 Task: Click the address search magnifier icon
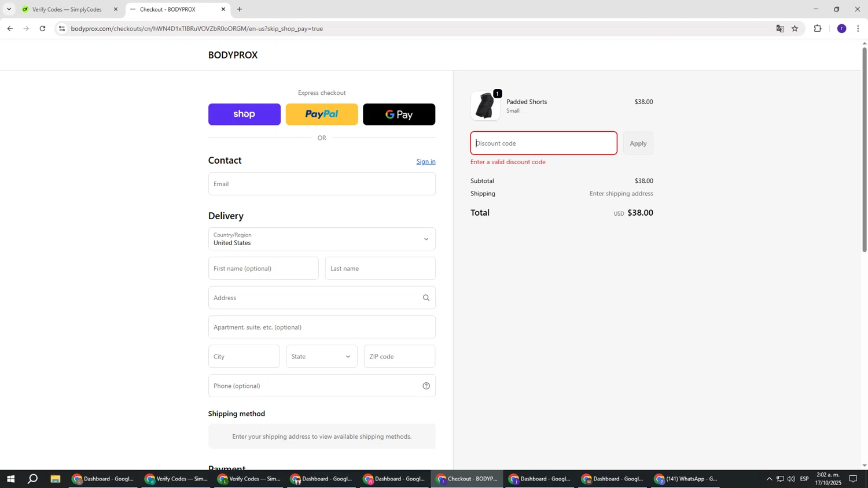pos(426,298)
